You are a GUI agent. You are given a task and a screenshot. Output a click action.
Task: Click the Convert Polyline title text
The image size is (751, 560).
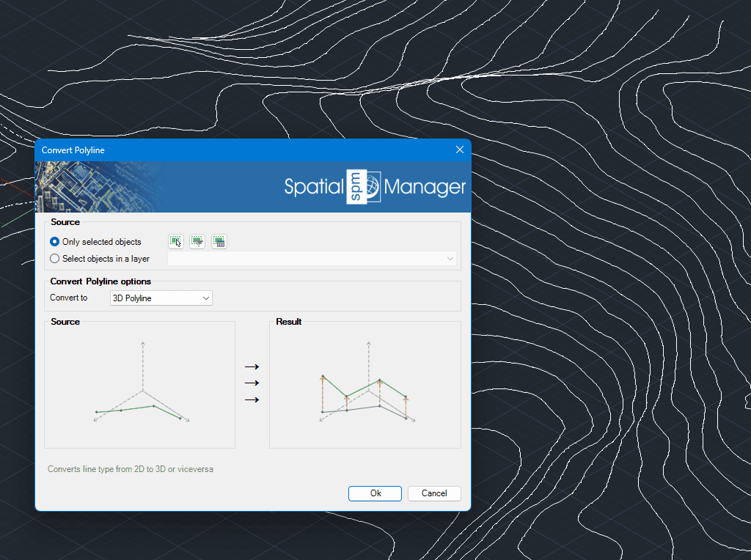pyautogui.click(x=73, y=150)
